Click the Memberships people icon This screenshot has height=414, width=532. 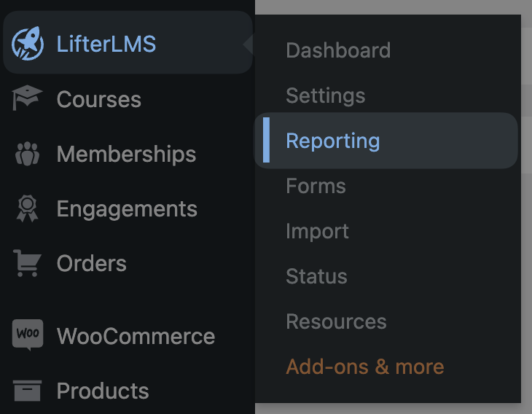pos(28,154)
